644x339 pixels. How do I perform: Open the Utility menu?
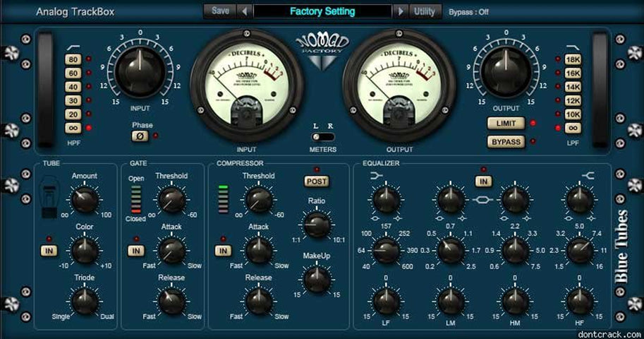425,11
